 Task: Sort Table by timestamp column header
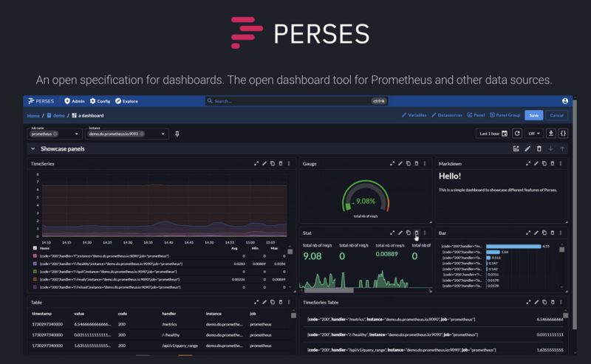pyautogui.click(x=41, y=314)
